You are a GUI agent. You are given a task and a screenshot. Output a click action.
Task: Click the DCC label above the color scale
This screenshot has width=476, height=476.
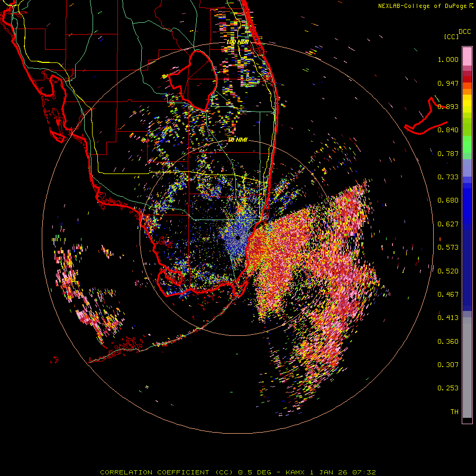click(x=464, y=32)
